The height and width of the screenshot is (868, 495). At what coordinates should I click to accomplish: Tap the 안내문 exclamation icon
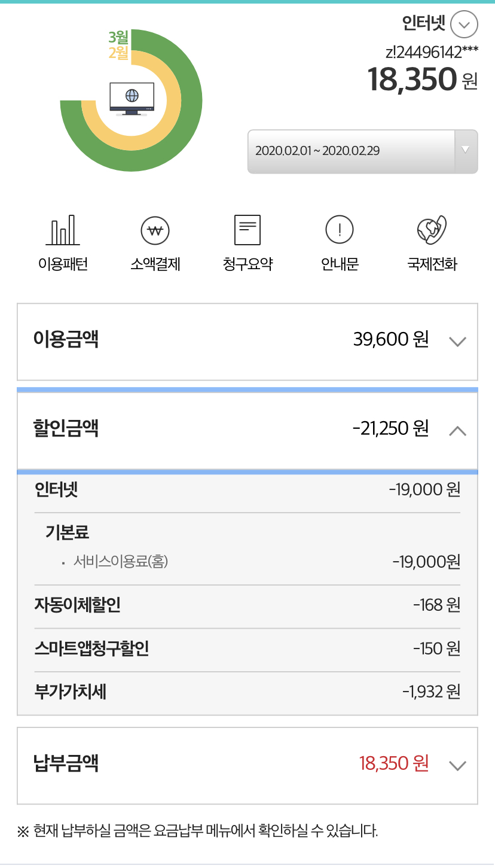click(340, 230)
